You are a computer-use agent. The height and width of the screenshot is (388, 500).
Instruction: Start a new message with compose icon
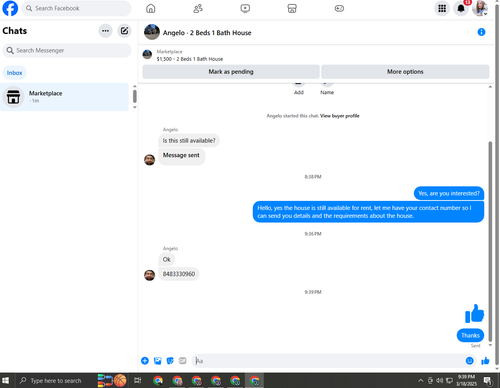pyautogui.click(x=124, y=31)
